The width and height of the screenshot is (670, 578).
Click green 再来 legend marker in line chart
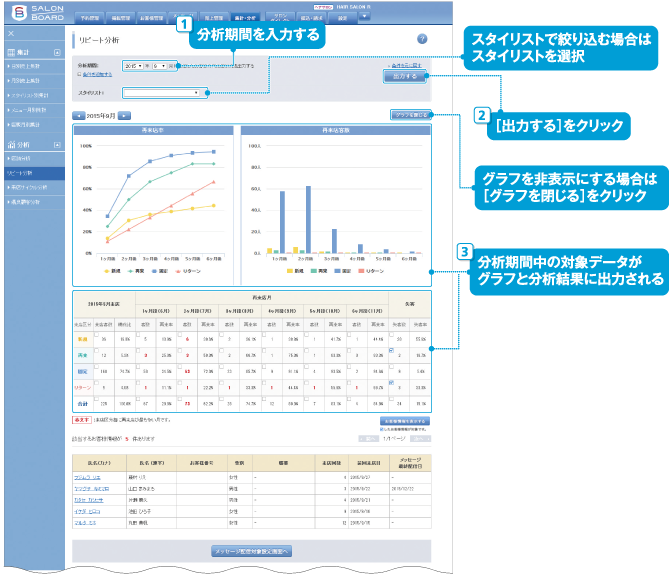[x=130, y=271]
